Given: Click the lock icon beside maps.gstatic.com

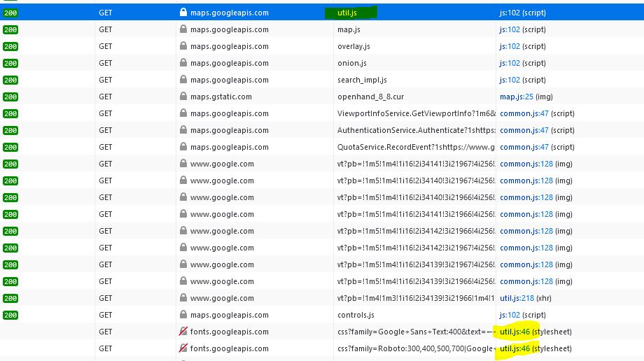Looking at the screenshot, I should [x=183, y=97].
